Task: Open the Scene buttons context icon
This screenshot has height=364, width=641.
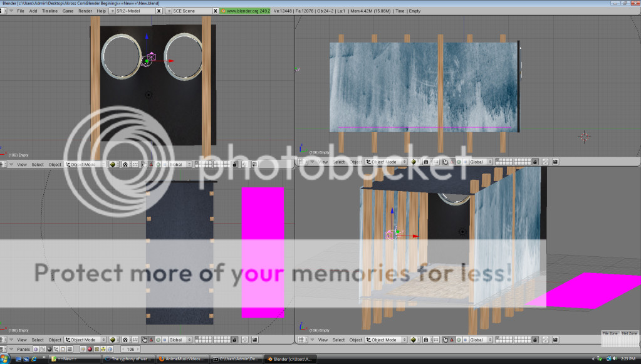Action: tap(70, 350)
